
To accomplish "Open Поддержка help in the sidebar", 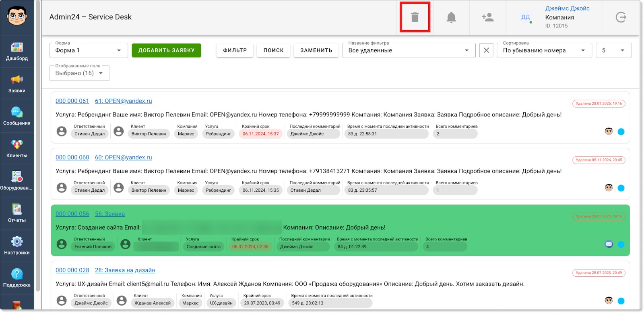I will pyautogui.click(x=17, y=278).
